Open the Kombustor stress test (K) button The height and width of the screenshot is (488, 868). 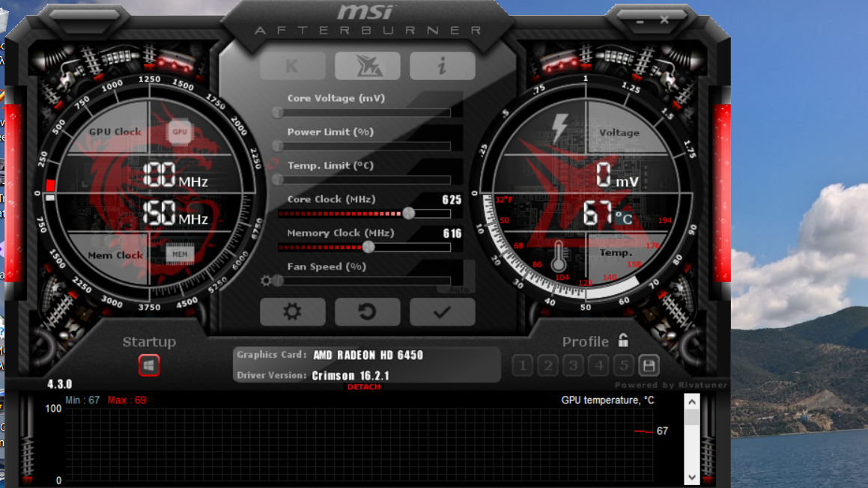click(292, 66)
